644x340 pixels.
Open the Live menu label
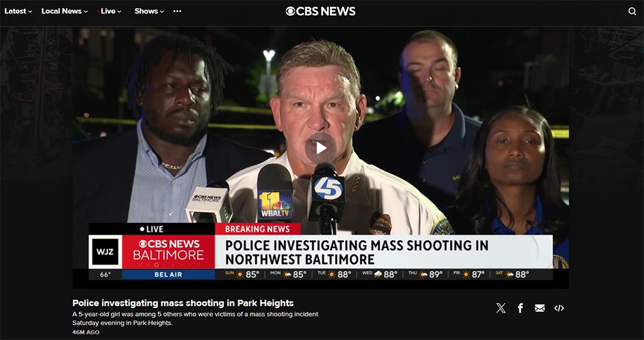tap(108, 11)
